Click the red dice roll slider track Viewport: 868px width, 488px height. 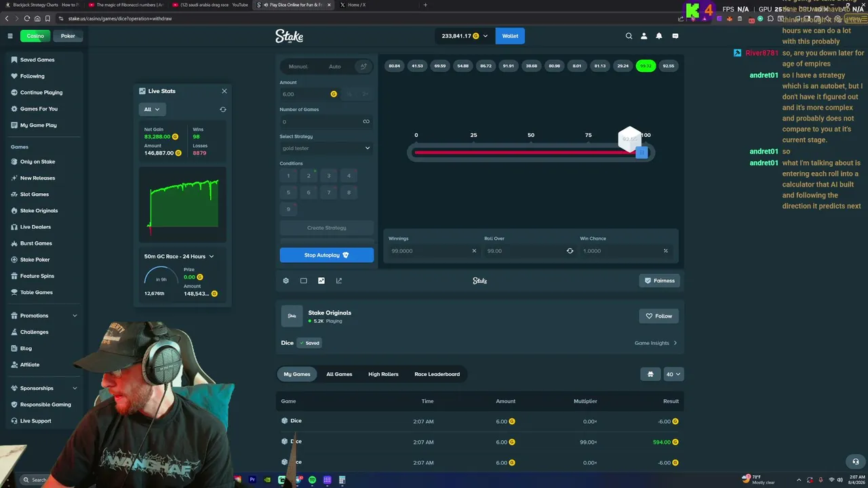click(525, 152)
